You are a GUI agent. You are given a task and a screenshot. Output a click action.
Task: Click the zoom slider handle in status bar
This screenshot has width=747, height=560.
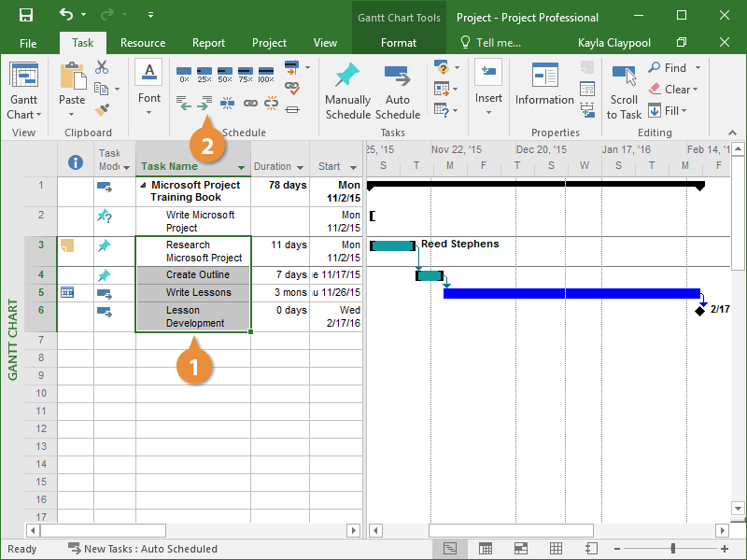(672, 549)
